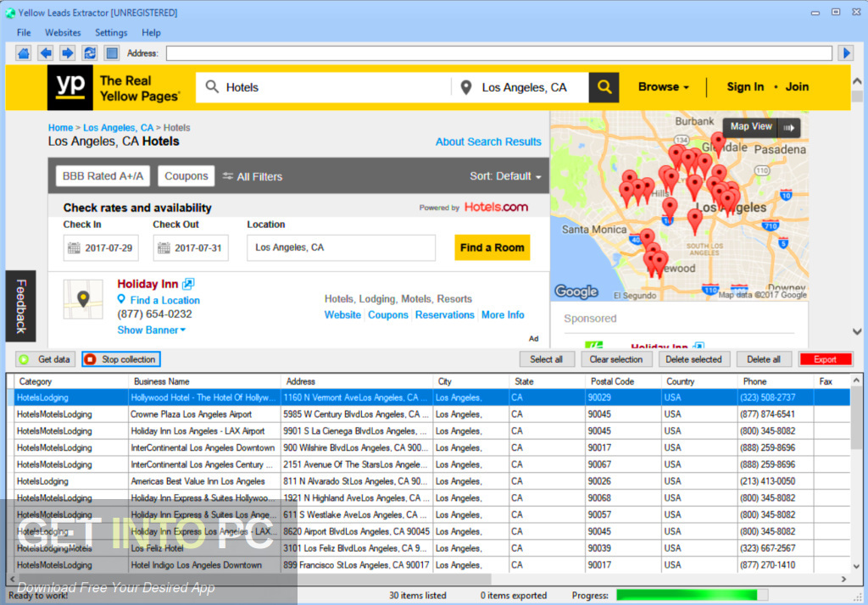The image size is (868, 605).
Task: Click the Delete all button
Action: pos(764,359)
